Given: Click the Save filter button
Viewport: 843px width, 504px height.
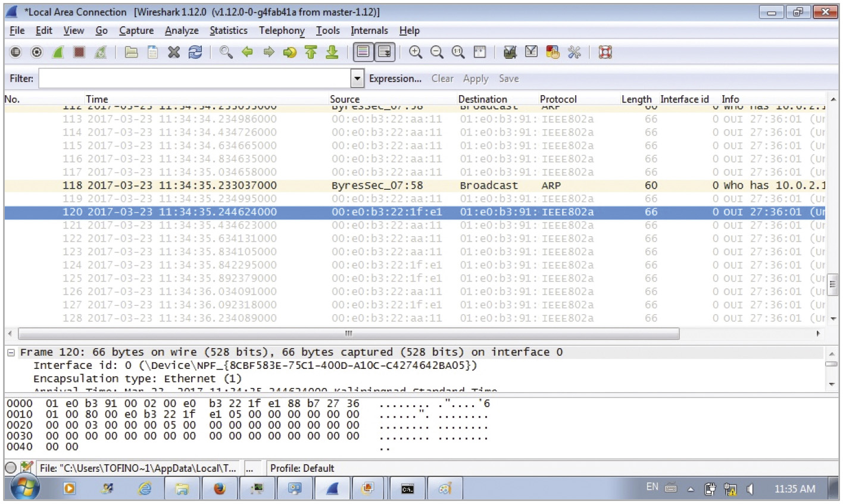Looking at the screenshot, I should coord(509,79).
